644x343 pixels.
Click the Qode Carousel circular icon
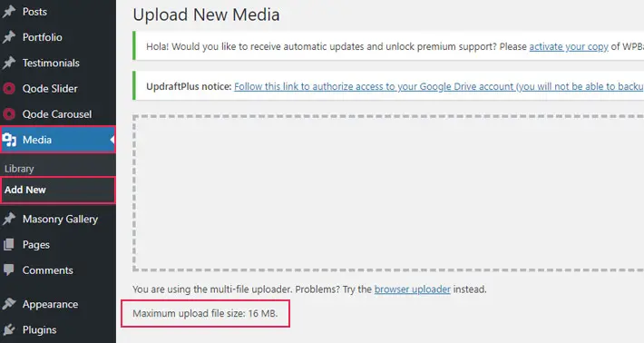9,114
